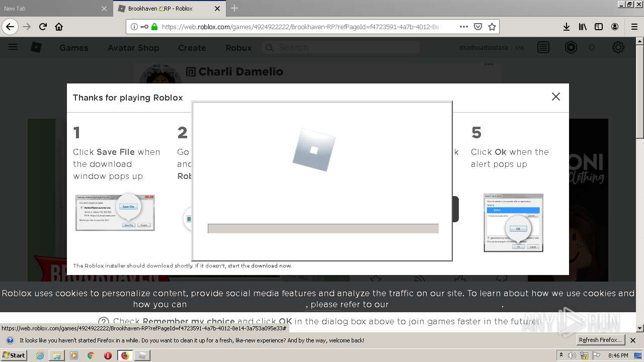Screen dimensions: 644x362
Task: Open the Firefox home page
Action: click(59, 27)
